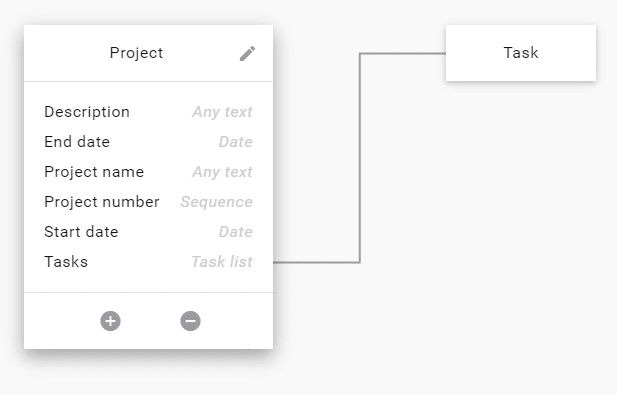
Task: Select the Project name field
Action: [148, 172]
